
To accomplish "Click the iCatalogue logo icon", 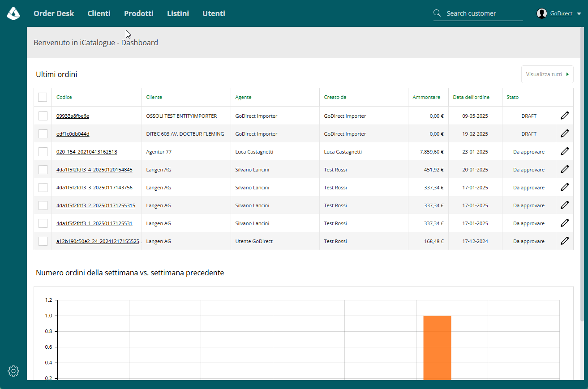I will [13, 13].
